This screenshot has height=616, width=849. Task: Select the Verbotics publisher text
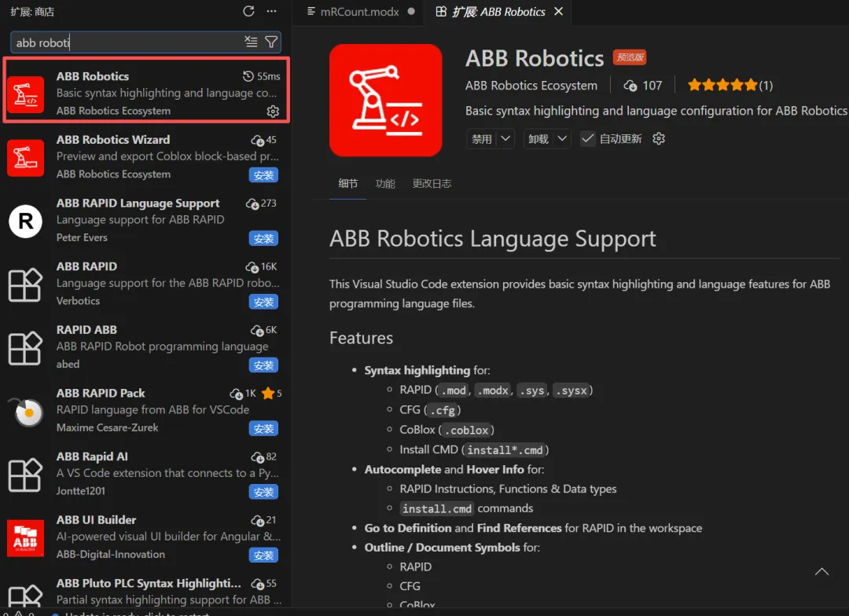pos(78,301)
